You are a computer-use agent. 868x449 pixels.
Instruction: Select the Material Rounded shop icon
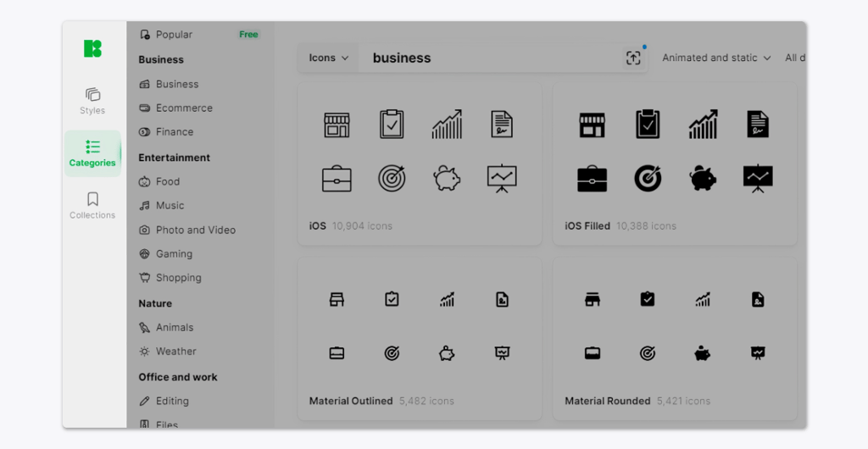coord(593,299)
